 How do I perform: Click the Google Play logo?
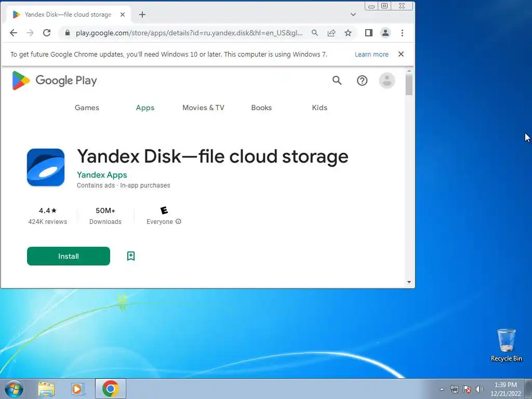pos(54,81)
